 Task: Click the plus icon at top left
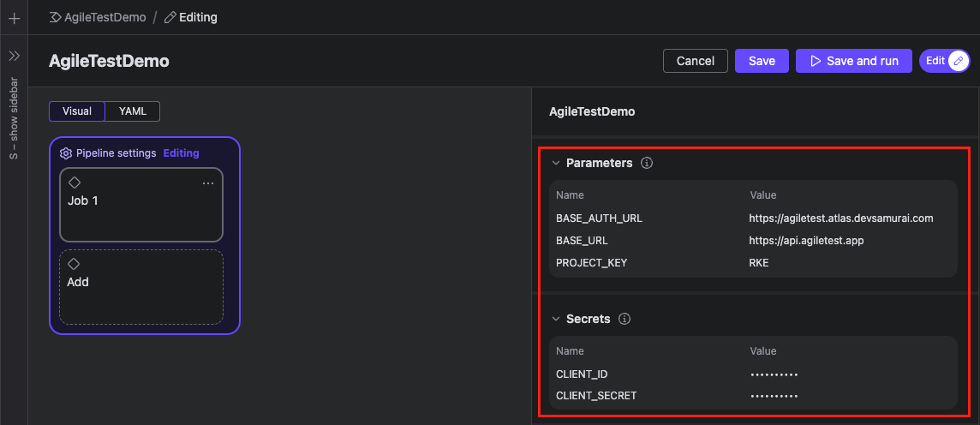tap(14, 17)
